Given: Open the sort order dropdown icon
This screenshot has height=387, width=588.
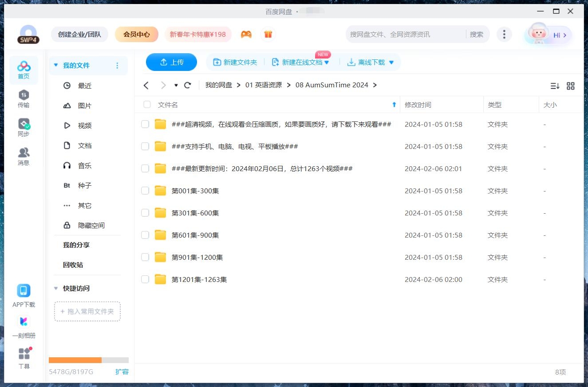Looking at the screenshot, I should [x=555, y=86].
